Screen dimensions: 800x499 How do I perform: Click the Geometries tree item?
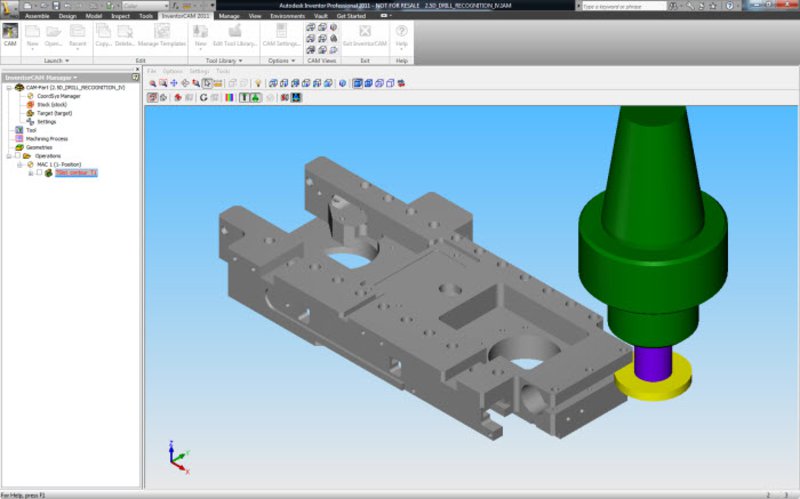38,147
